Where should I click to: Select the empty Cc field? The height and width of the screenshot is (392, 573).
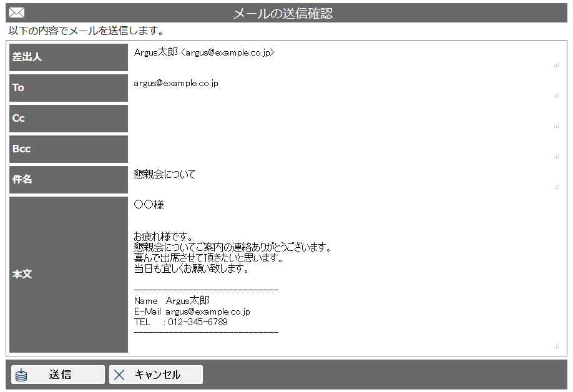coord(312,118)
